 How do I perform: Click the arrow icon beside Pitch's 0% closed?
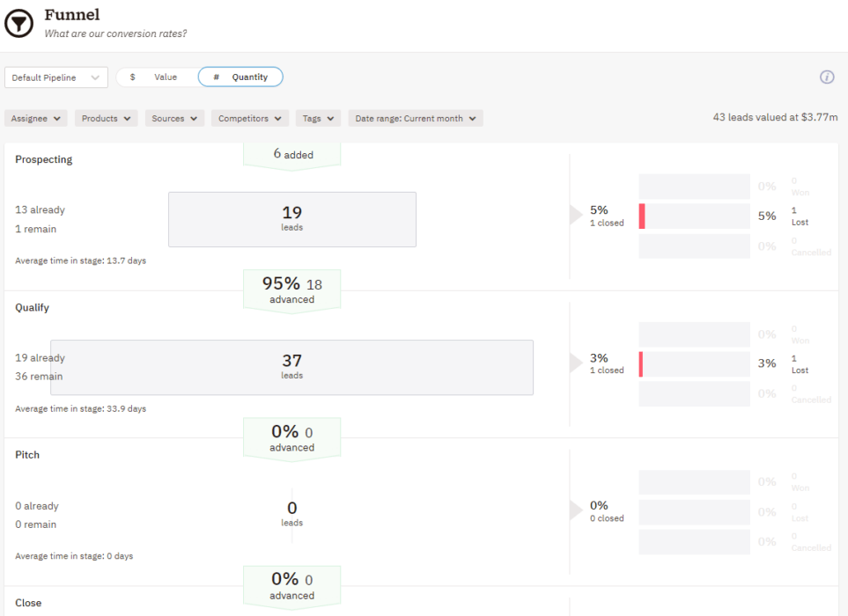pos(578,511)
